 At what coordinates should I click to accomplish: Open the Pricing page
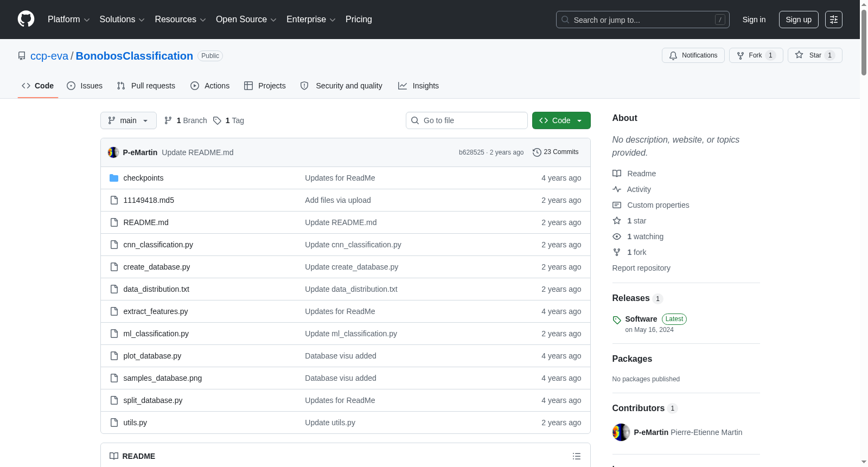(359, 20)
